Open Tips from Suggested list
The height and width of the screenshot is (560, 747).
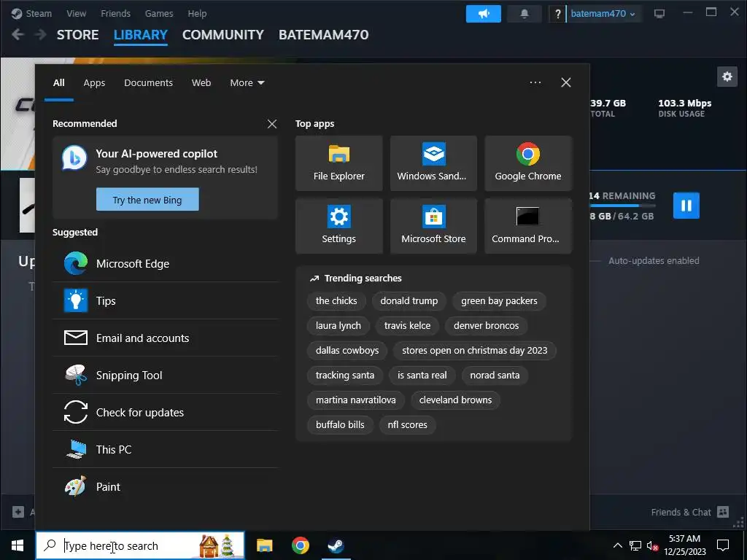tap(166, 301)
